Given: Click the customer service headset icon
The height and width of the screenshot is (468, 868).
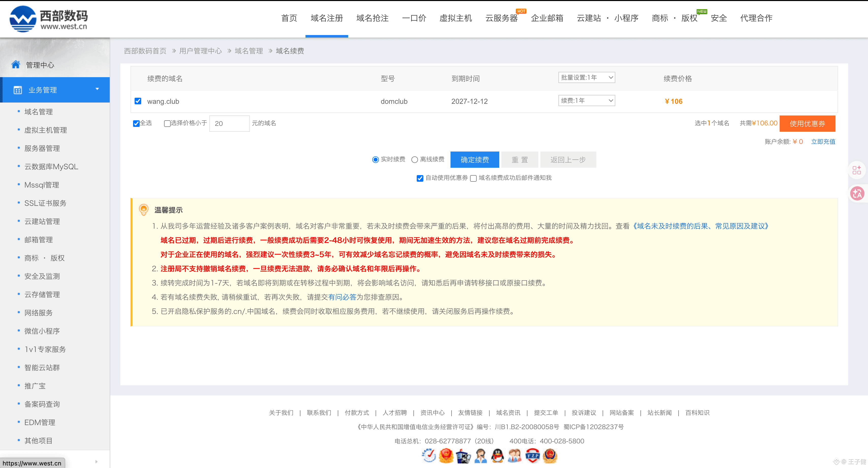Looking at the screenshot, I should [x=480, y=456].
